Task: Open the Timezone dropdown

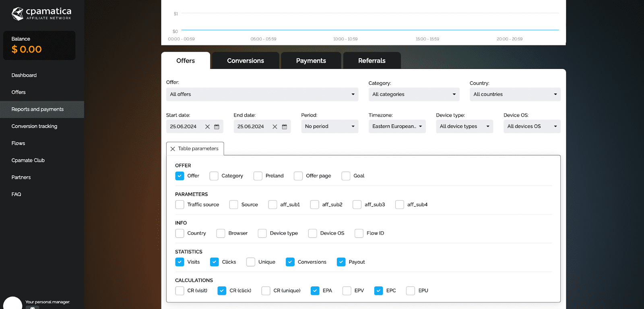Action: pos(397,127)
